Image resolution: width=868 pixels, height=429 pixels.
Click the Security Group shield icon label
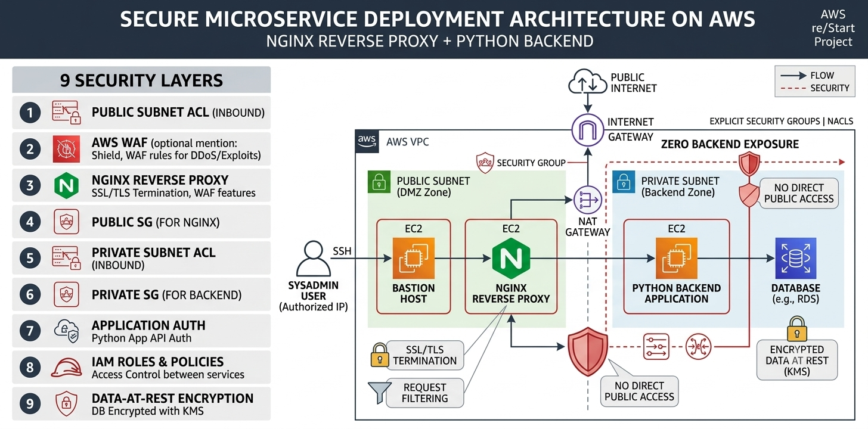pyautogui.click(x=485, y=163)
